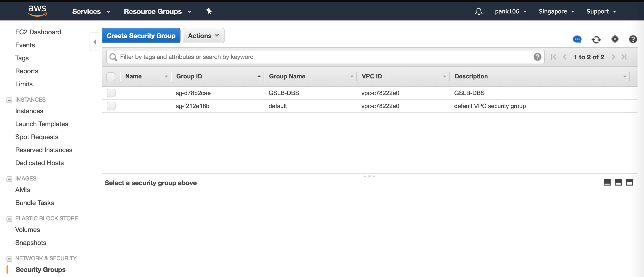
Task: Check the default security group row checkbox
Action: click(x=111, y=106)
